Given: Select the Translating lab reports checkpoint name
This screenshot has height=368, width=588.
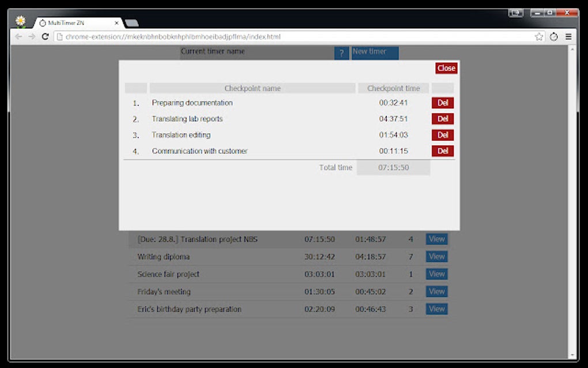Looking at the screenshot, I should (x=187, y=119).
